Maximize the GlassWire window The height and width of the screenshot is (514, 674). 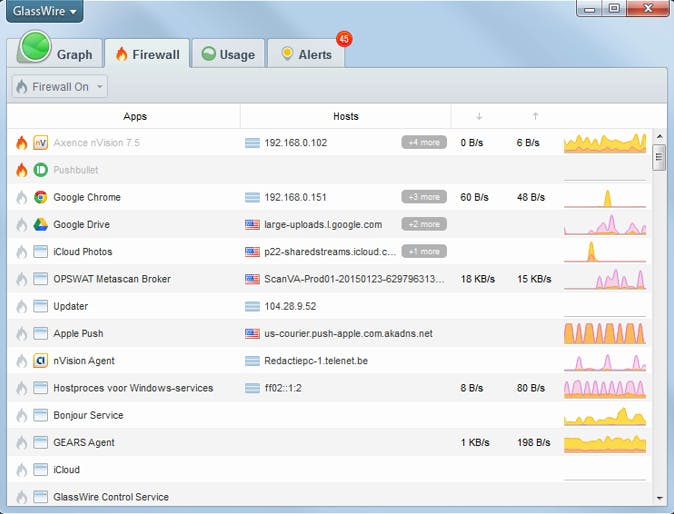coord(614,9)
